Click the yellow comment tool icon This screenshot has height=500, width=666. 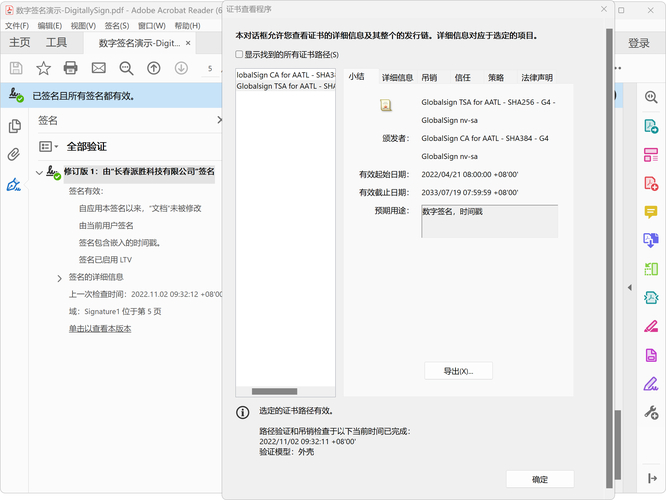tap(651, 212)
